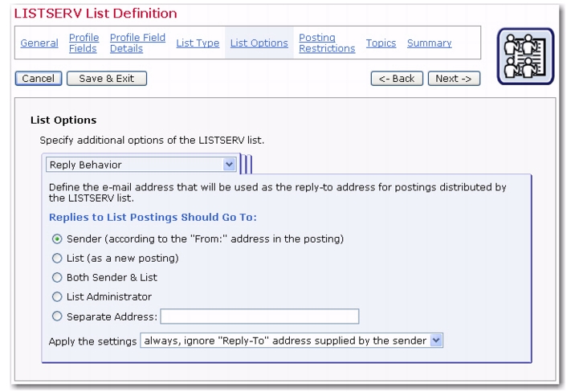Click the vertical bars beside Reply Behavior

click(246, 165)
